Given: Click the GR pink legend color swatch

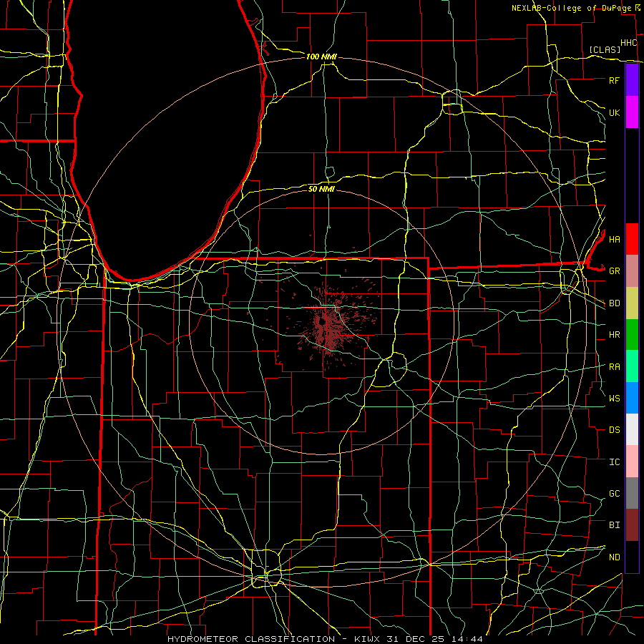Looking at the screenshot, I should (x=632, y=271).
